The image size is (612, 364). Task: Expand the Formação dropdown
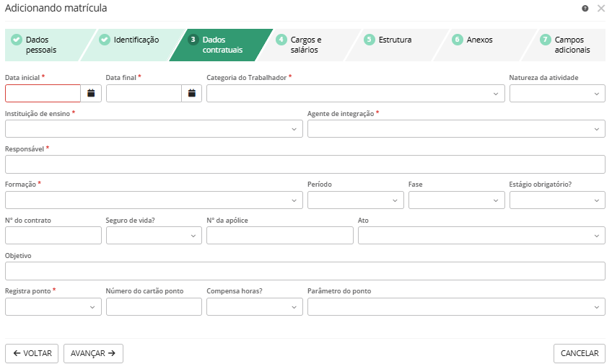pyautogui.click(x=154, y=200)
